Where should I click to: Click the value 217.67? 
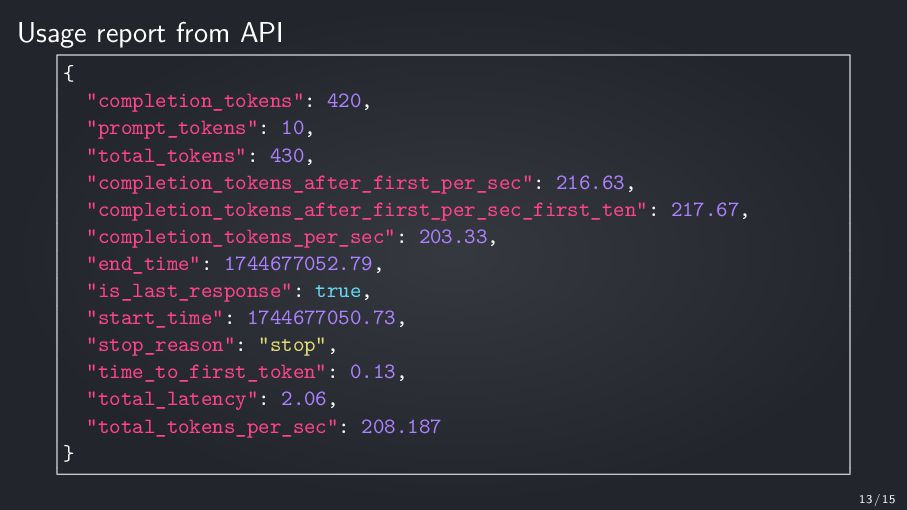(705, 209)
